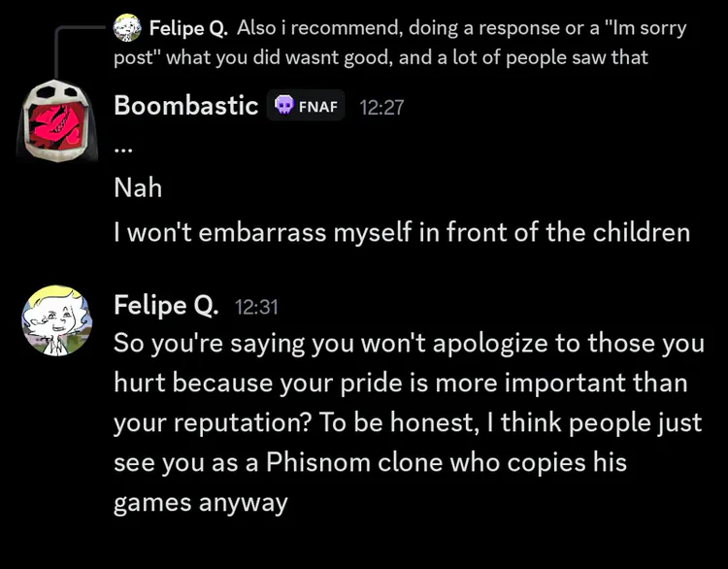Click the small Felipe Q. avatar in reply preview
The height and width of the screenshot is (569, 728).
point(127,29)
